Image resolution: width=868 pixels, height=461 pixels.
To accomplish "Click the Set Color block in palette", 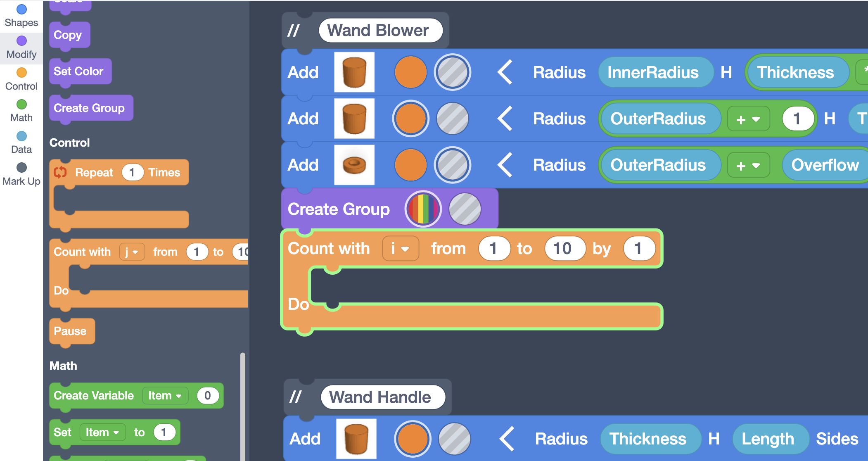I will (x=79, y=71).
